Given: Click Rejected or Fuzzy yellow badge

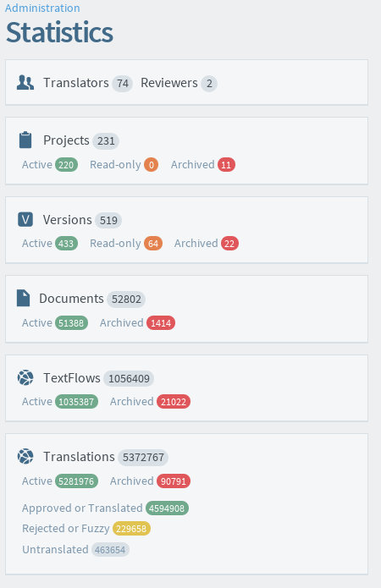Looking at the screenshot, I should 131,529.
